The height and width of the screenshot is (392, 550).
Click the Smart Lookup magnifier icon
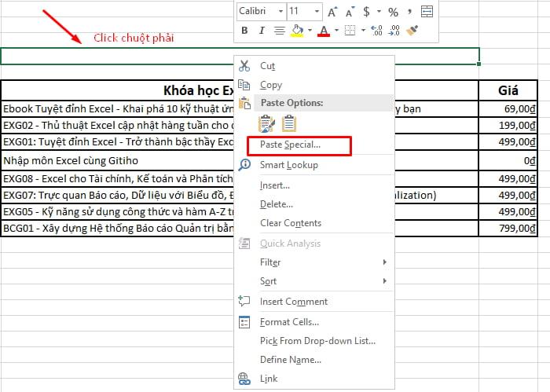(244, 165)
